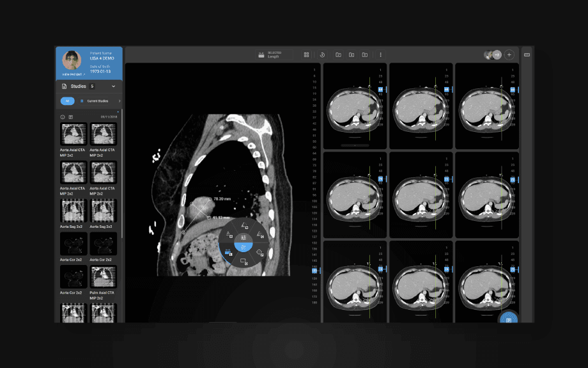Screen dimensions: 588x368
Task: Click the Studies count badge 5
Action: point(92,86)
